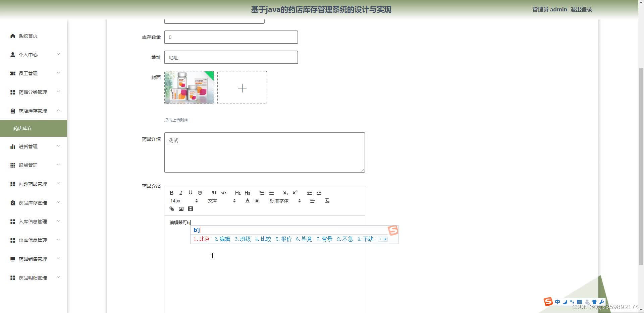This screenshot has height=313, width=644.
Task: Apply the H2 heading style
Action: pyautogui.click(x=247, y=193)
